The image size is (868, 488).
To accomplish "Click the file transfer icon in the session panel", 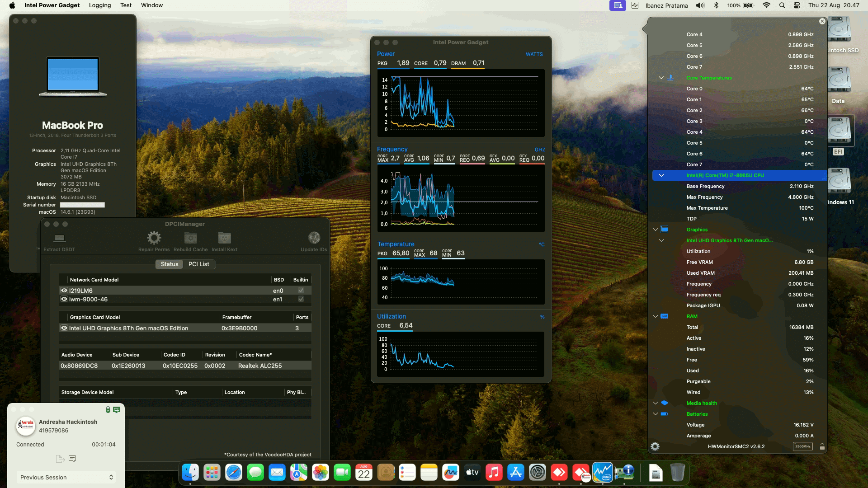I will point(60,459).
